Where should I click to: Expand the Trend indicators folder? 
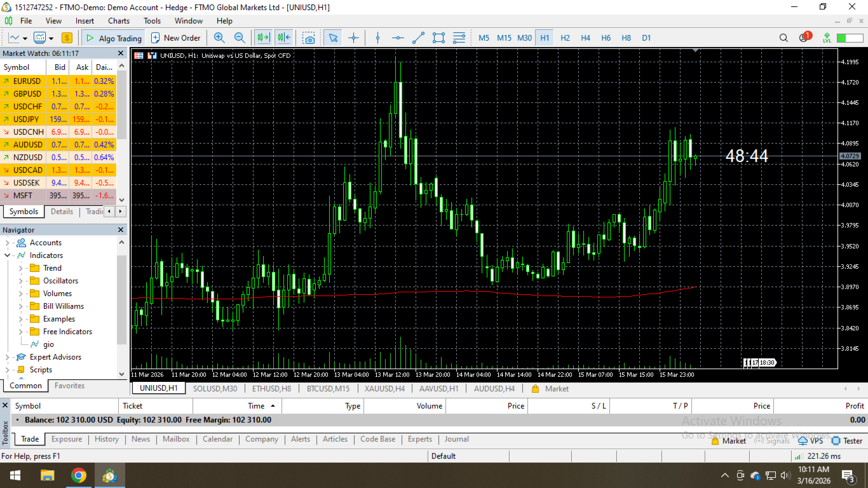click(x=20, y=268)
